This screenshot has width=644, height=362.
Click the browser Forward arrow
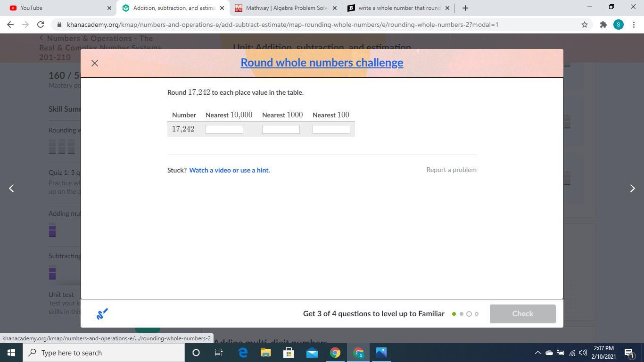(25, 25)
